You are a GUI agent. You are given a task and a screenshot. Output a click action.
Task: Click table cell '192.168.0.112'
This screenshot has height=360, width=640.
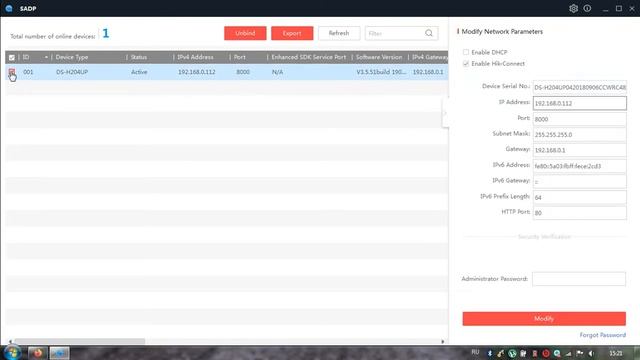(x=196, y=72)
